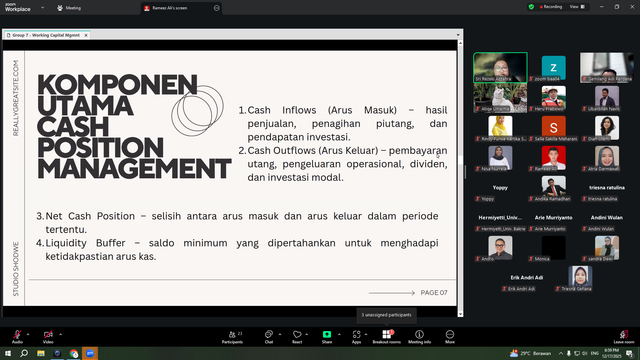The width and height of the screenshot is (640, 360).
Task: Click the Zoom app taskbar icon
Action: click(90, 353)
